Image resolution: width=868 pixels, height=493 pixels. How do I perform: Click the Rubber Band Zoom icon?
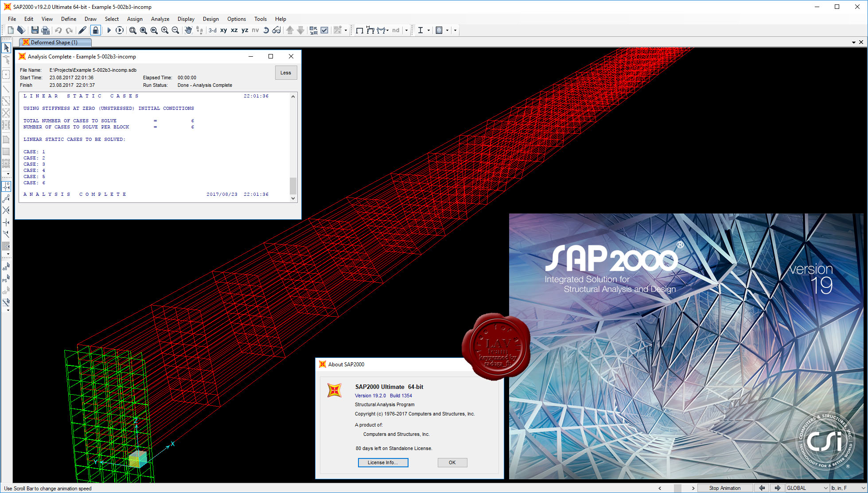132,30
